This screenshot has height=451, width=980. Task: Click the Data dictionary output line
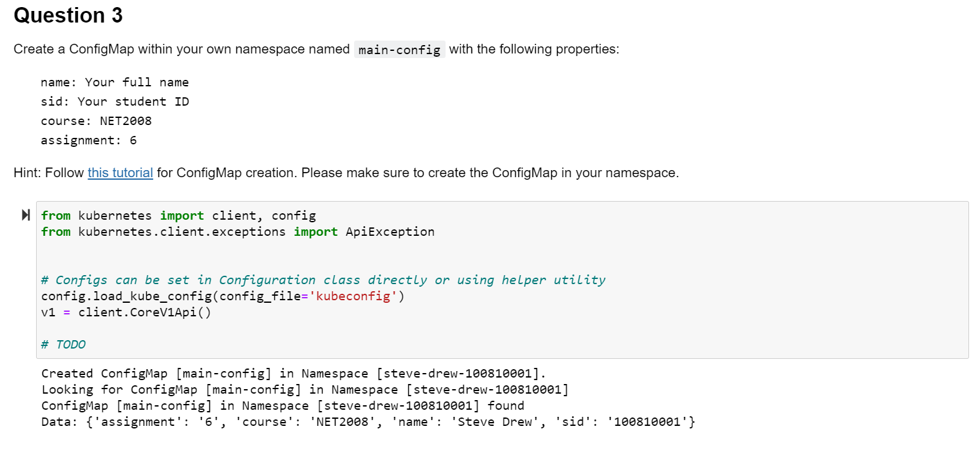click(x=367, y=421)
